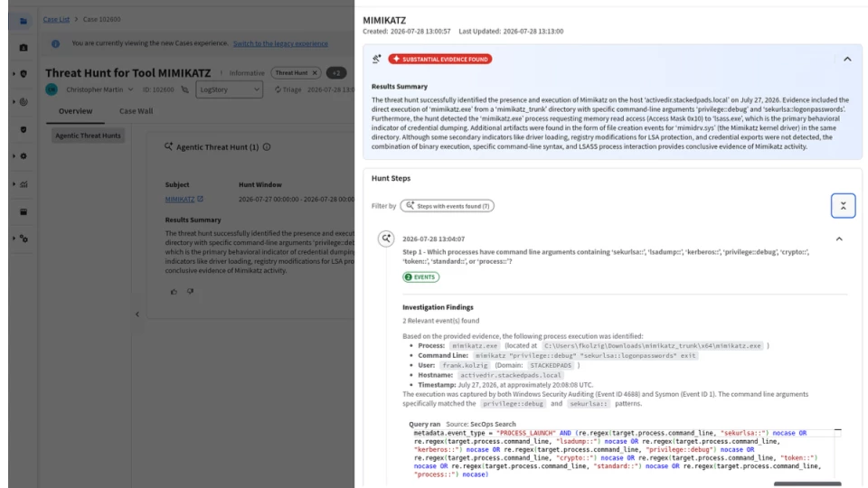The height and width of the screenshot is (488, 868).
Task: Go back to Case List
Action: pos(56,19)
